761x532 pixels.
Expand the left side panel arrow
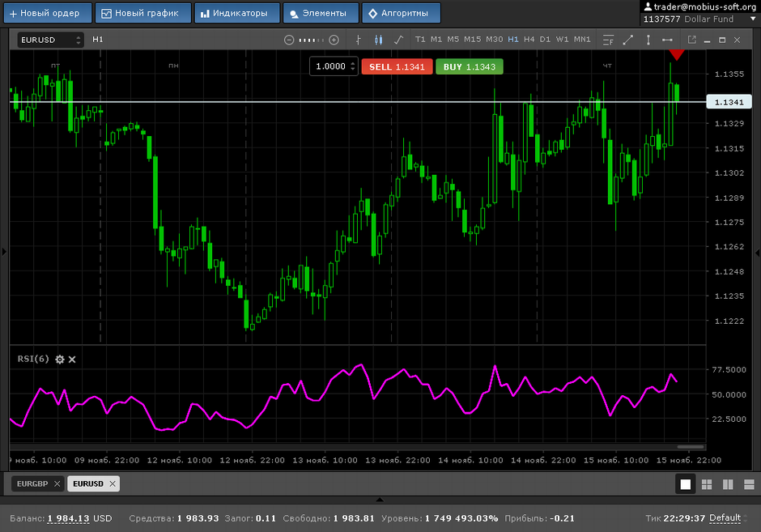4,252
